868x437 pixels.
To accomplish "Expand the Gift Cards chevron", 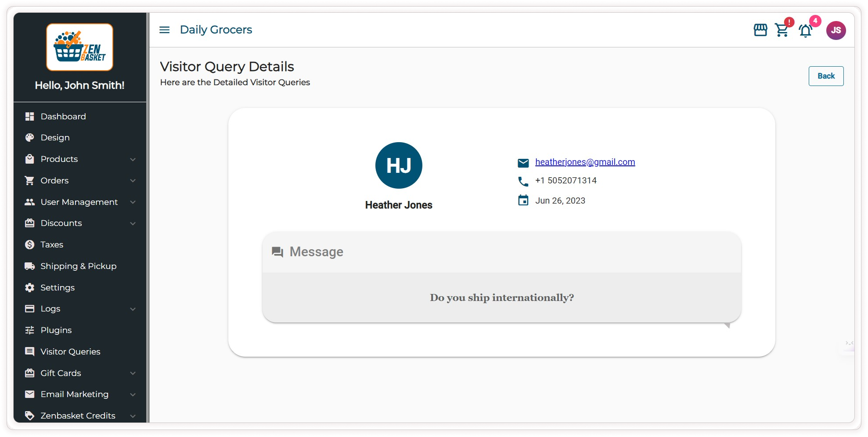I will click(x=133, y=373).
